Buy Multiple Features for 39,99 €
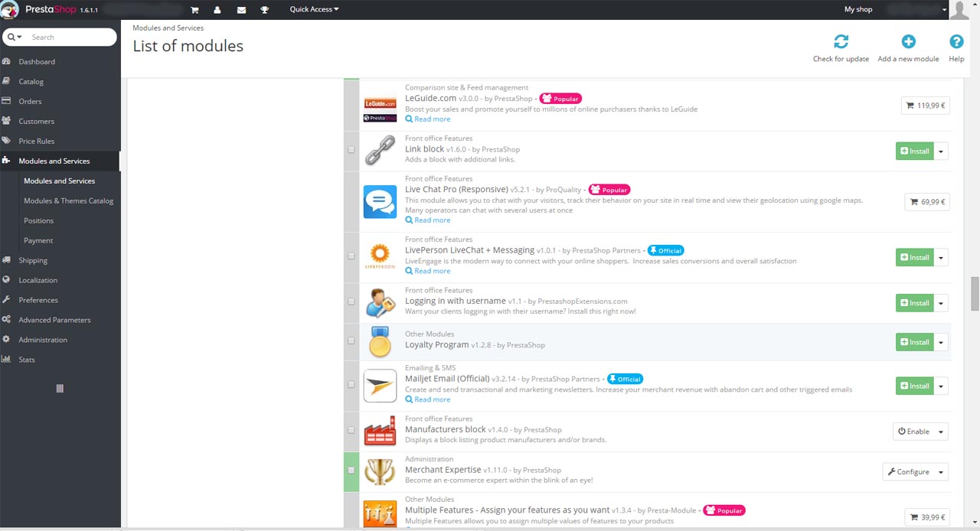Screen dimensions: 980x531 coord(927,517)
